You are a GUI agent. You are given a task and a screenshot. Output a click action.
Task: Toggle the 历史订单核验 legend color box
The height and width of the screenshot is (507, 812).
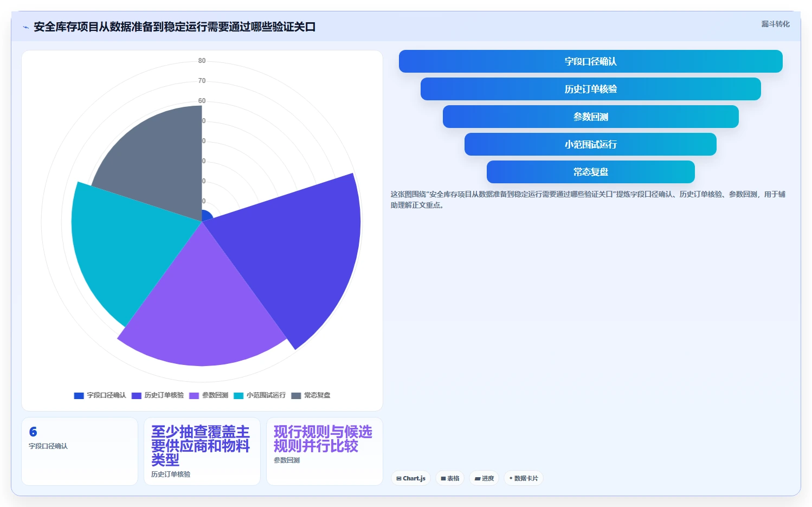pyautogui.click(x=137, y=395)
